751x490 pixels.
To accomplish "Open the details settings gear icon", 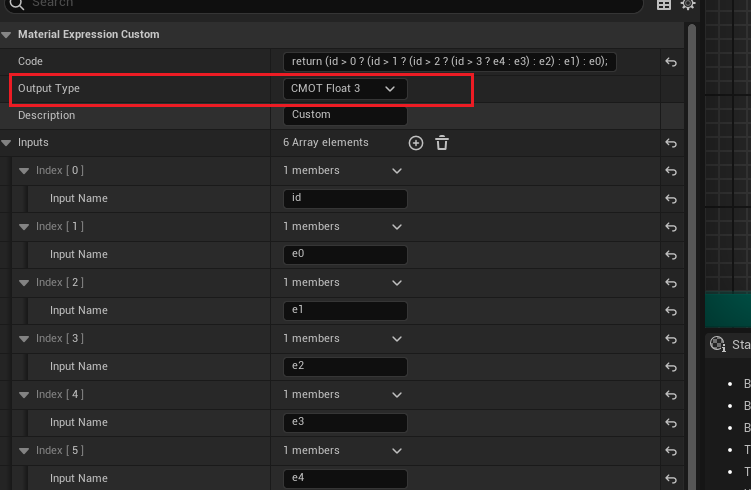I will pyautogui.click(x=688, y=5).
